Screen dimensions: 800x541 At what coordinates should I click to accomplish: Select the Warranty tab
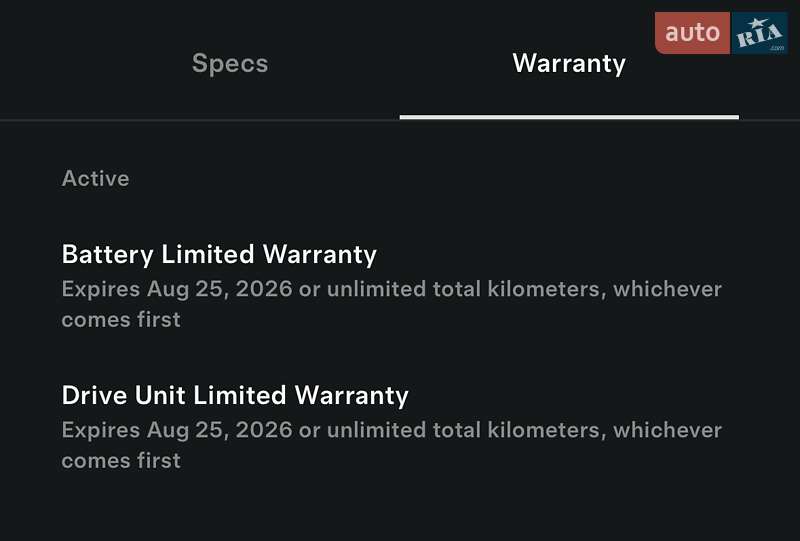click(569, 64)
